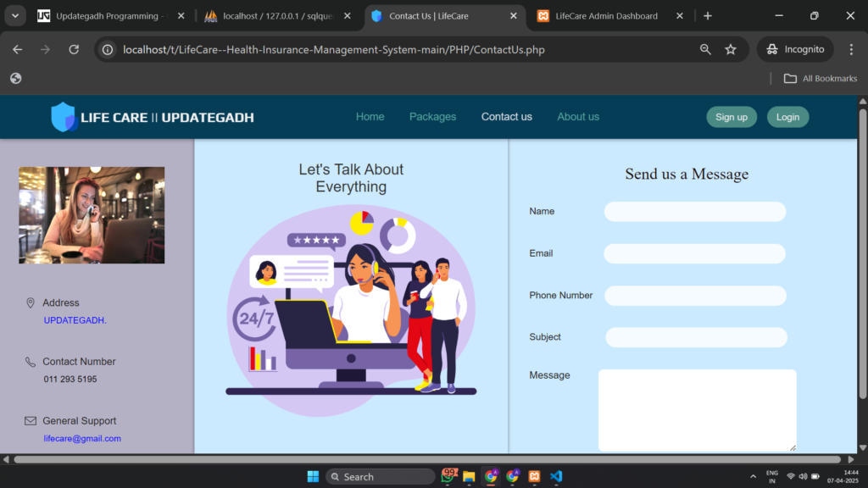Open the XAMPP icon in taskbar

[534, 476]
